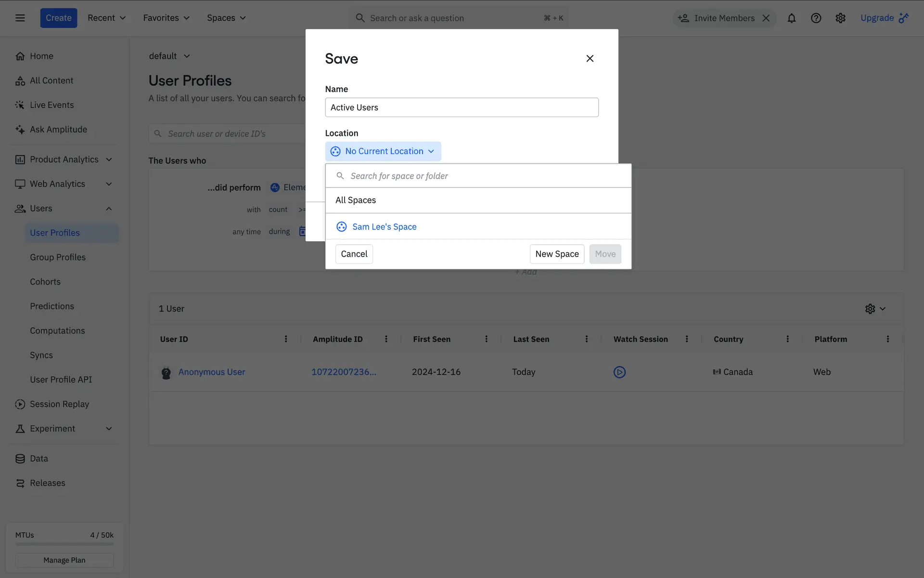
Task: Click User ID column options icon
Action: pyautogui.click(x=286, y=339)
